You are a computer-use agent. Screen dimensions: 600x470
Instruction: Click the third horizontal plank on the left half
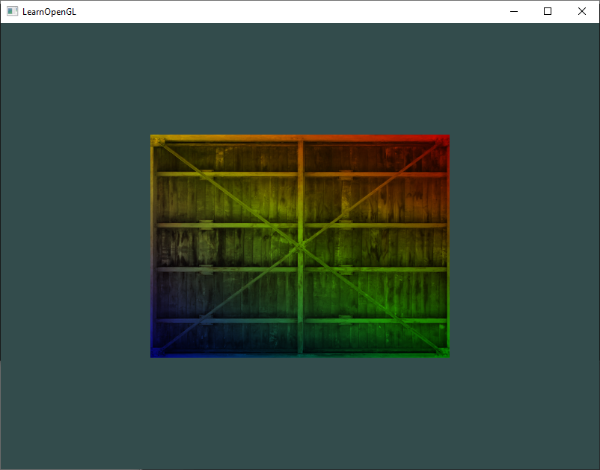[x=227, y=269]
